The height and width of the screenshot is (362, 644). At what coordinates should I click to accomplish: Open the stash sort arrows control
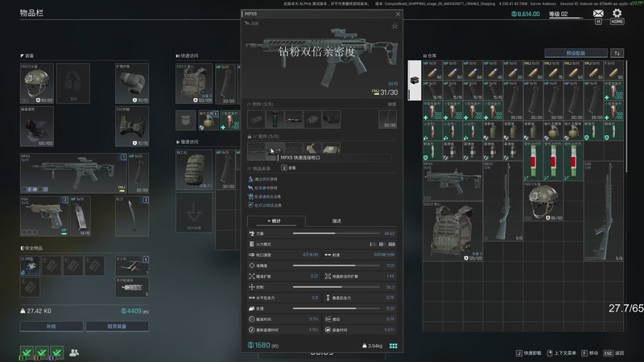[x=617, y=53]
